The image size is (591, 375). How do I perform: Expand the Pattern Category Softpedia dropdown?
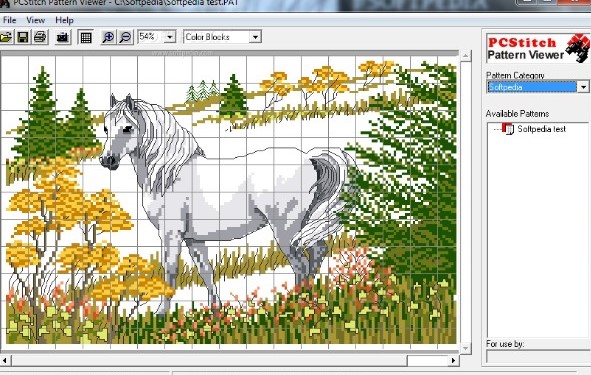point(583,87)
